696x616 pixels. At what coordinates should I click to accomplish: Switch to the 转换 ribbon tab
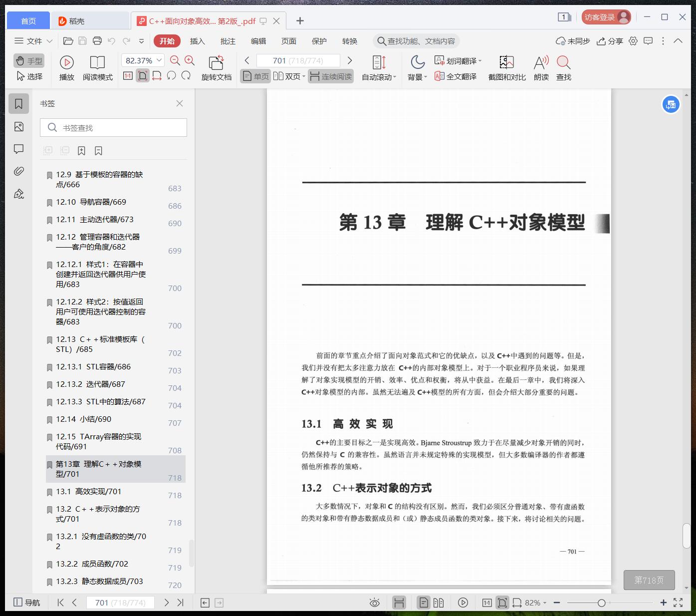pos(350,41)
